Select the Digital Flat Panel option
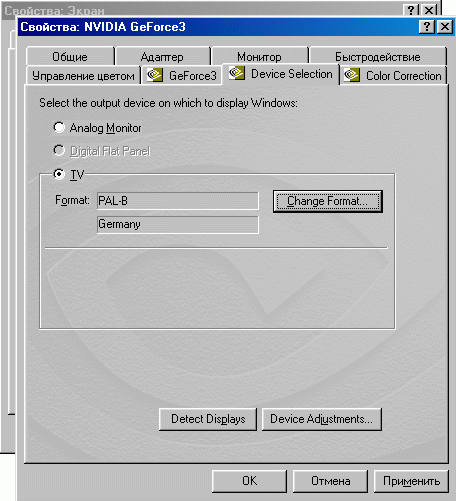 coord(59,150)
